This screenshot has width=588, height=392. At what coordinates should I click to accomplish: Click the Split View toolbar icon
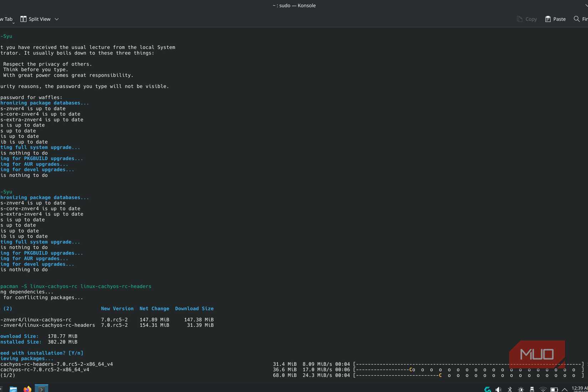23,19
